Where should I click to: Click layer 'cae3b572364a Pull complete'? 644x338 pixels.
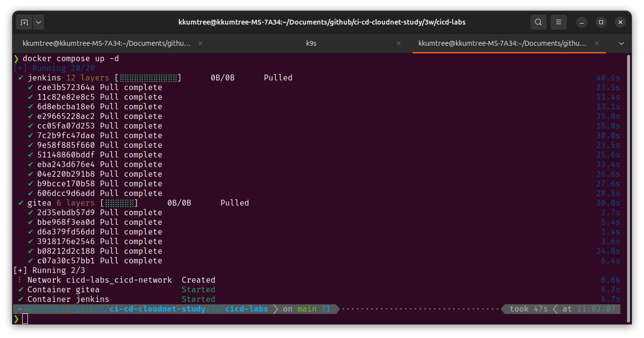click(95, 88)
